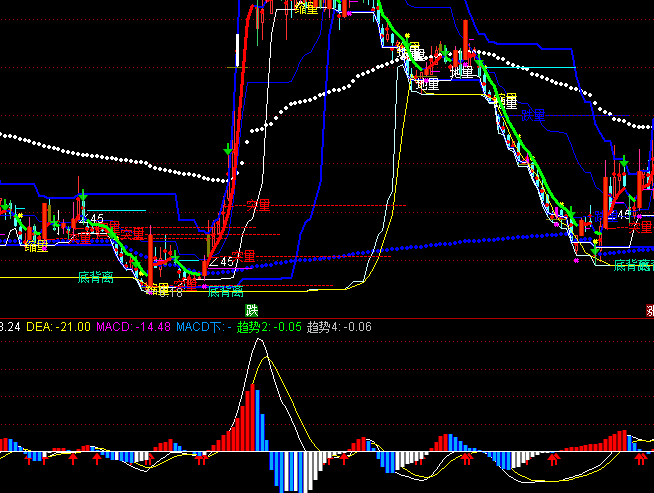
Task: Click the rightmost red up arrow in MACD panel
Action: 640,460
